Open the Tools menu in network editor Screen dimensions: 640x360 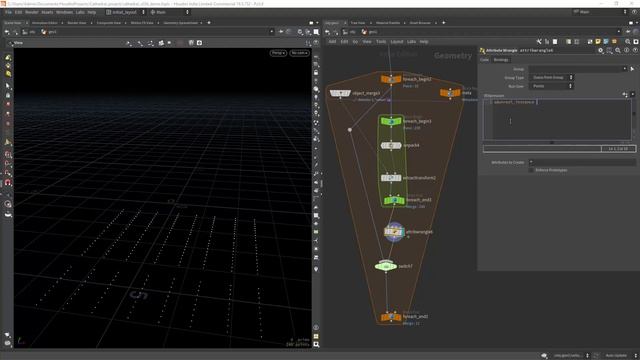[x=381, y=42]
